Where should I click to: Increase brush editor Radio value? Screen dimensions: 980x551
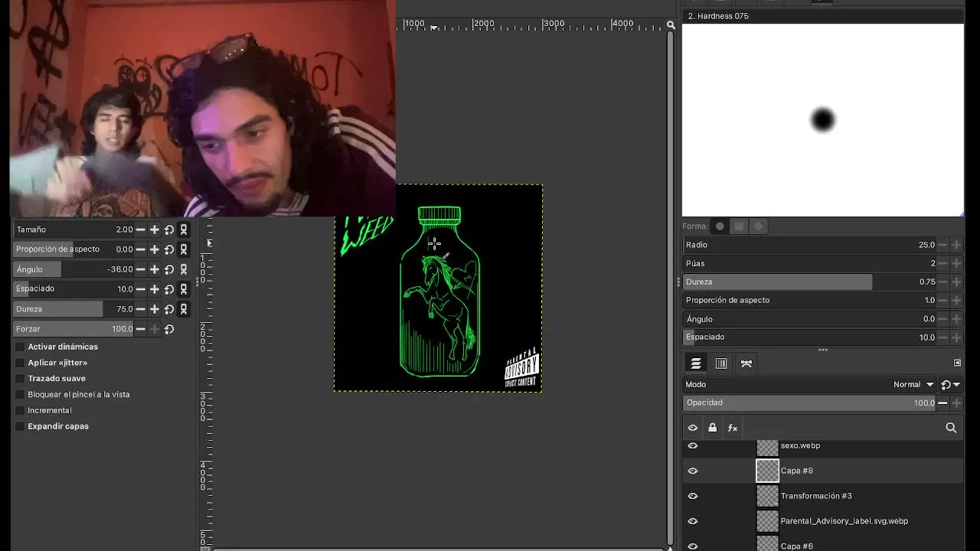tap(956, 245)
